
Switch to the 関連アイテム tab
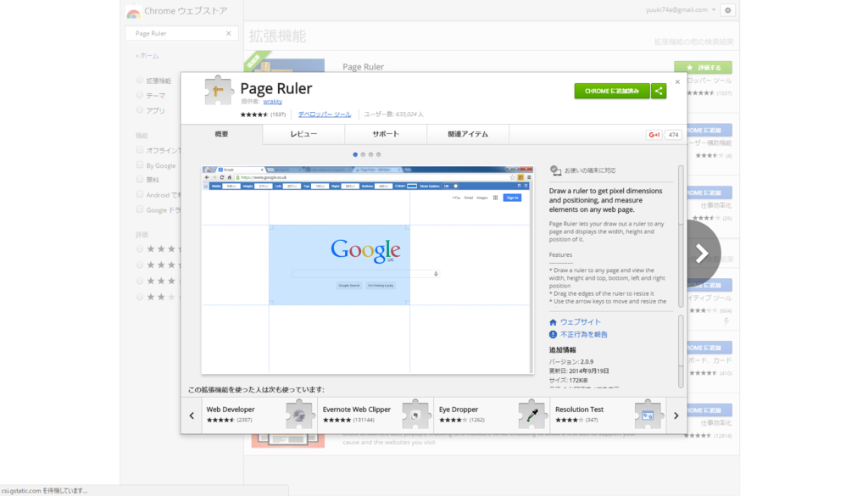pyautogui.click(x=468, y=135)
